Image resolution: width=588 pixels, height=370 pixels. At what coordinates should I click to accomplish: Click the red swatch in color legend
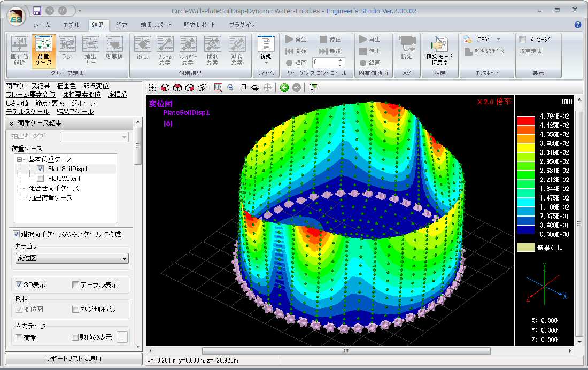pos(525,120)
